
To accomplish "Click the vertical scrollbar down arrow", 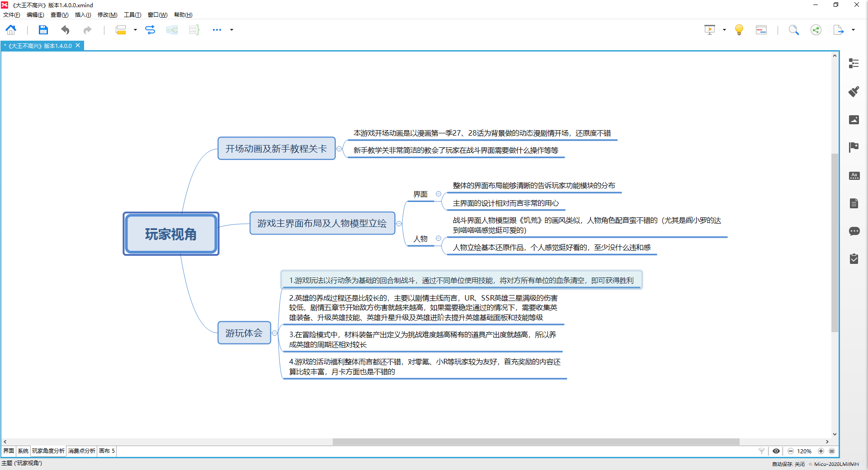I will coord(835,434).
